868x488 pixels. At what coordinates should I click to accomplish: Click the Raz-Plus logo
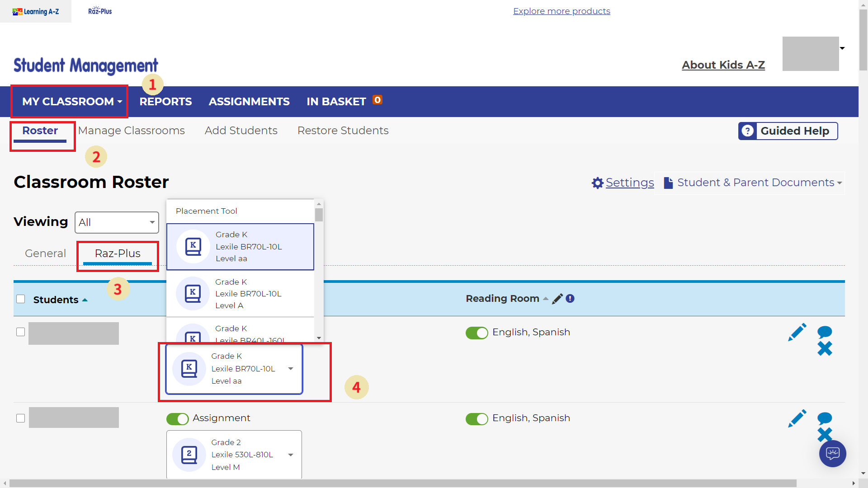[100, 11]
